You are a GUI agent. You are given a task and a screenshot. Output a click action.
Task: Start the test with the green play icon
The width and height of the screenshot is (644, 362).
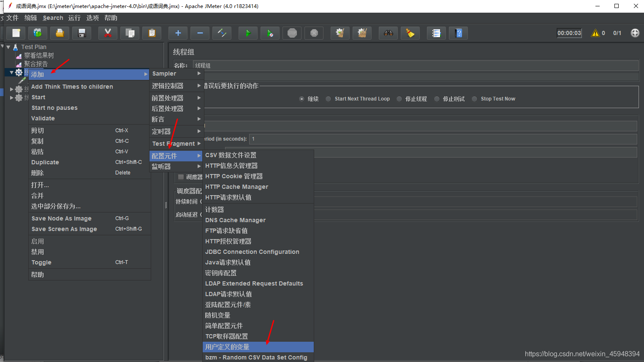tap(248, 33)
